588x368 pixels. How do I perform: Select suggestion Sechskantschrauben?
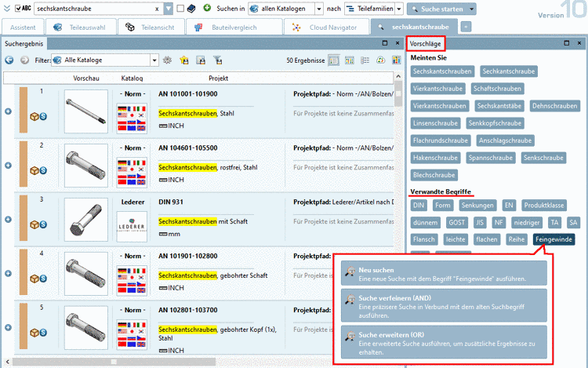pos(442,71)
